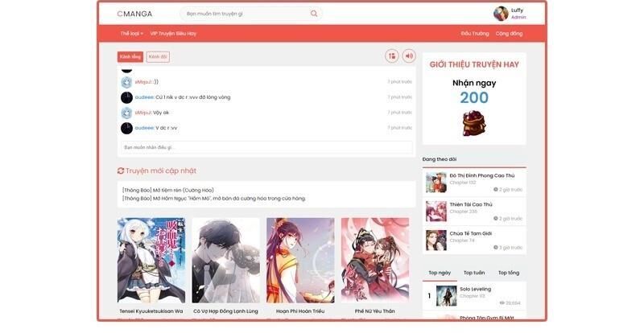Open the Tensei Kyuuketsukisan manga cover thumbnail

(x=151, y=260)
